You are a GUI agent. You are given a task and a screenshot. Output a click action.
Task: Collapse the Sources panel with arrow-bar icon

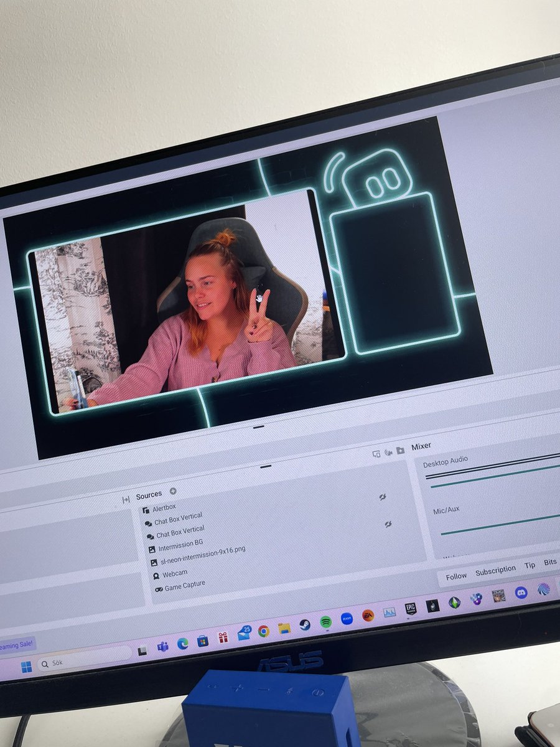click(x=126, y=499)
